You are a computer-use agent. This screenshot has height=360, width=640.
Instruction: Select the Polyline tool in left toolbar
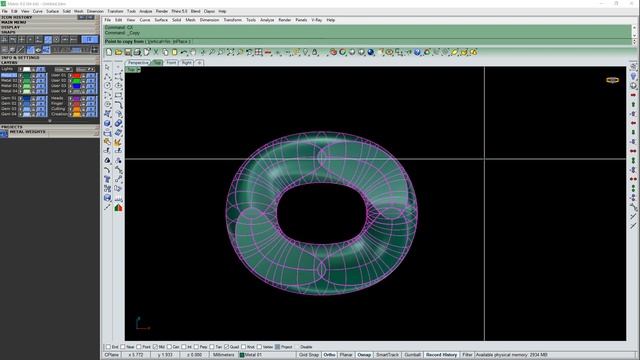107,76
